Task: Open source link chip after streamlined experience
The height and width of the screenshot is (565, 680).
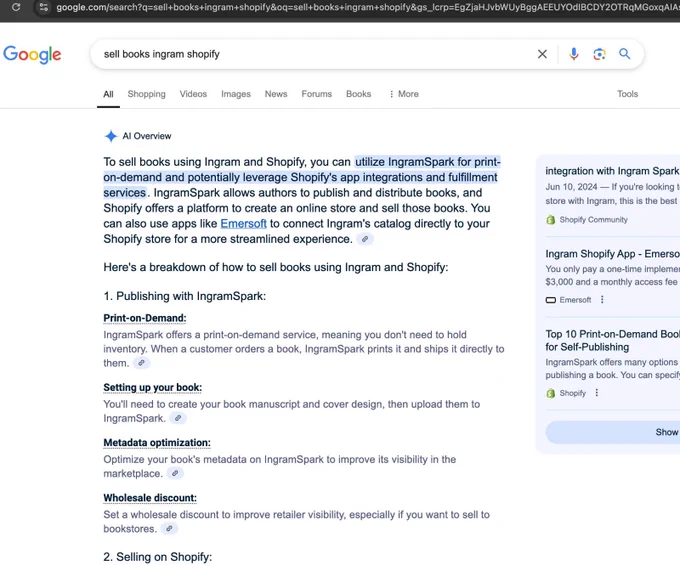Action: coord(365,239)
